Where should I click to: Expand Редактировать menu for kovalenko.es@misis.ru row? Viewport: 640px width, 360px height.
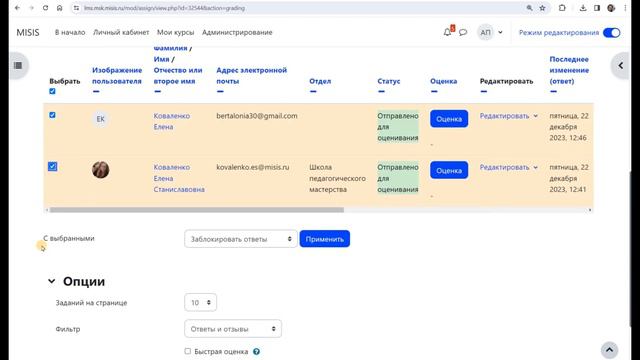point(509,167)
